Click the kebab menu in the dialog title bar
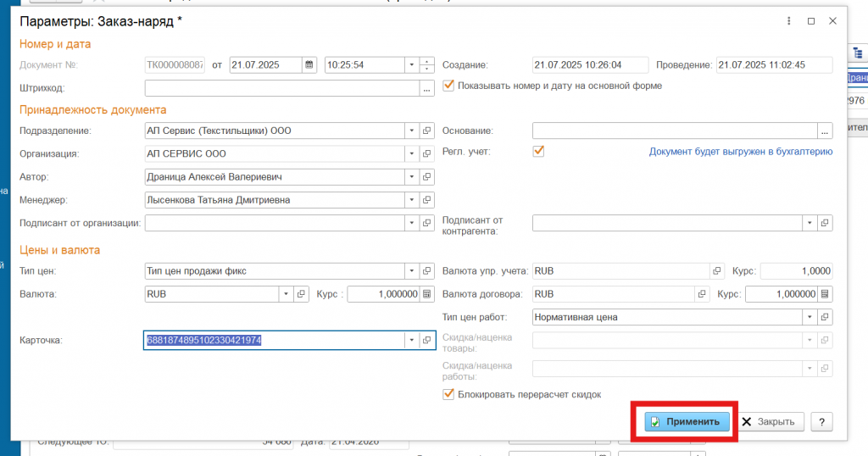 [x=789, y=21]
